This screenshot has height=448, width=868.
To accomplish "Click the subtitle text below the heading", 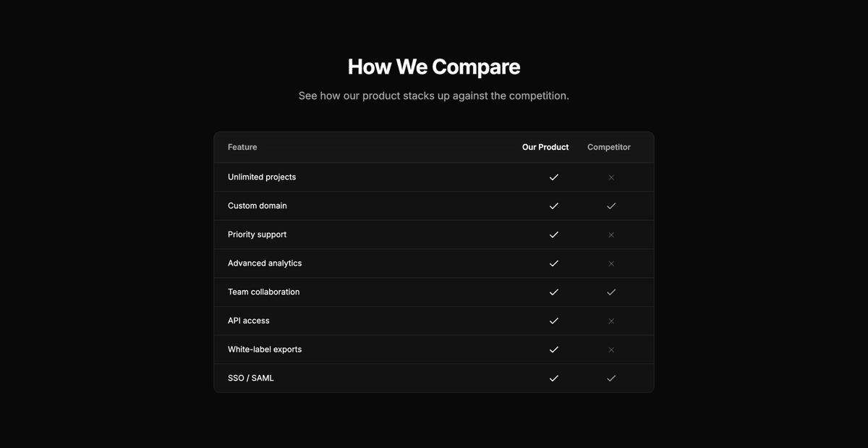I will pyautogui.click(x=434, y=95).
